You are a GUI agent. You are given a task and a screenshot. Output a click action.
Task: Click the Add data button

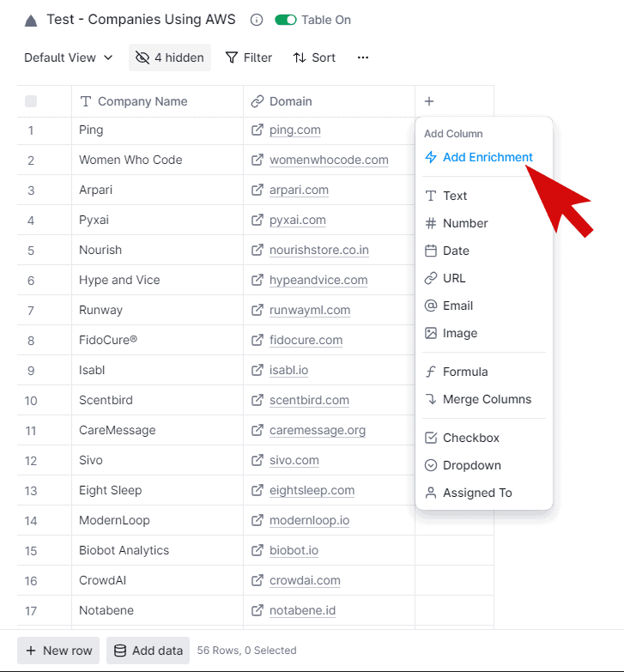pyautogui.click(x=148, y=651)
